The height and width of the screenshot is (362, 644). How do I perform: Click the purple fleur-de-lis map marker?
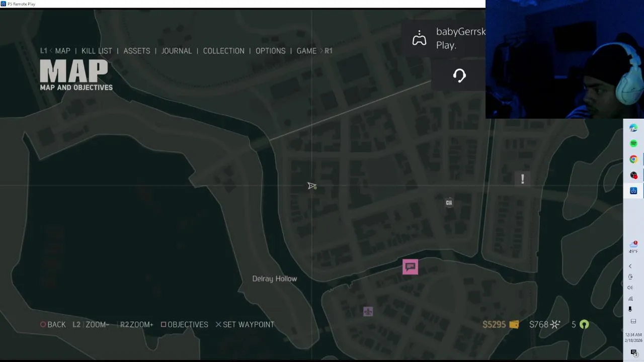368,312
